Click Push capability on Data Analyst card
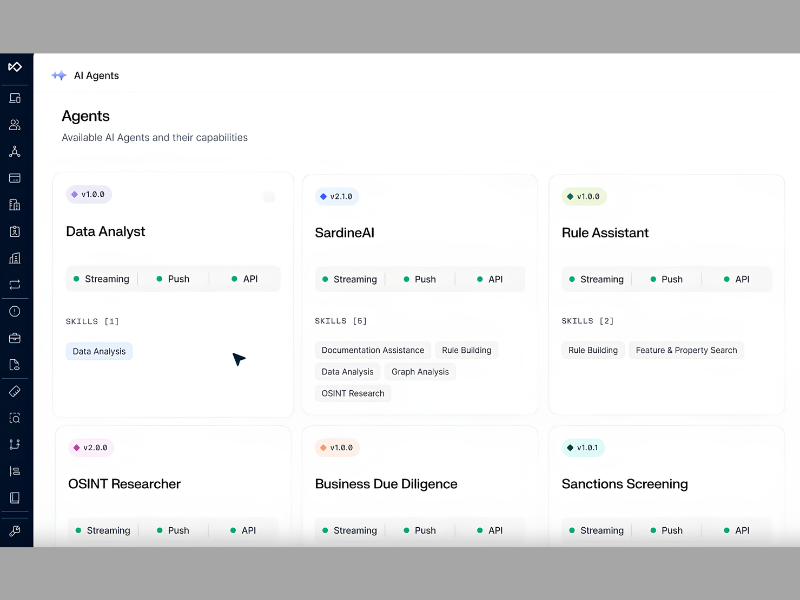The height and width of the screenshot is (600, 800). (173, 279)
